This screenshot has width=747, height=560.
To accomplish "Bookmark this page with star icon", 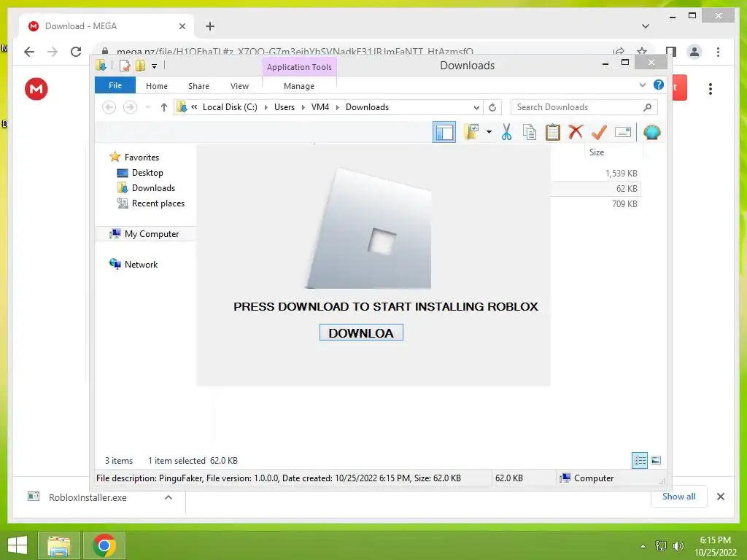I will (x=642, y=51).
